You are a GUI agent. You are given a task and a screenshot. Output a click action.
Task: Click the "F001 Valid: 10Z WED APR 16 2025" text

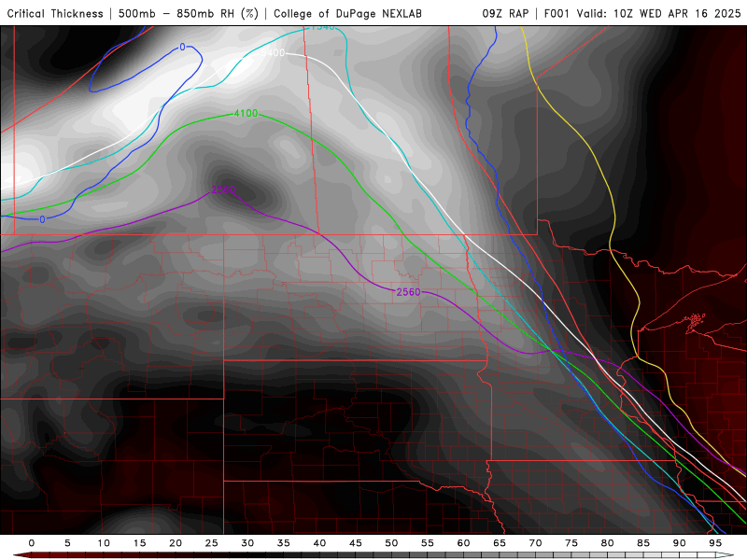(x=642, y=13)
